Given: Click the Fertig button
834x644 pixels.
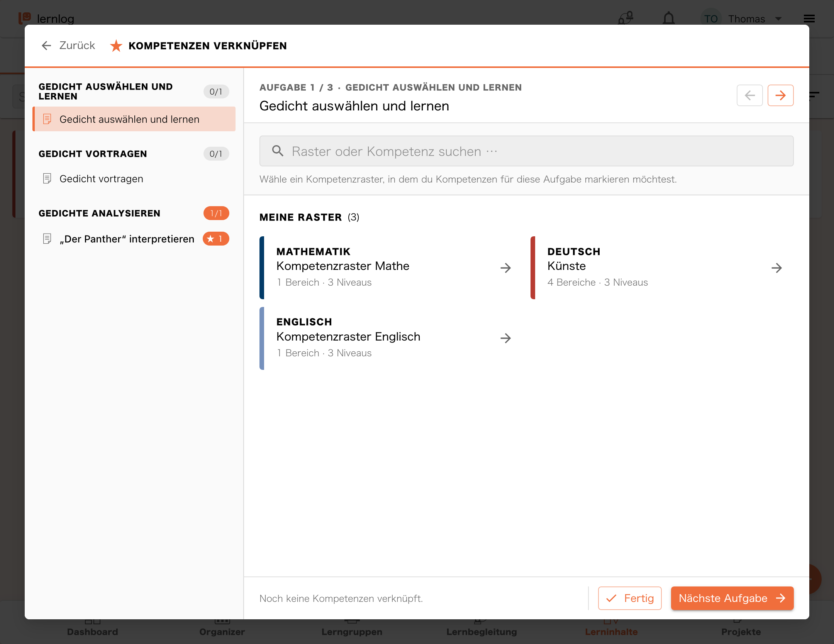Looking at the screenshot, I should (x=630, y=598).
